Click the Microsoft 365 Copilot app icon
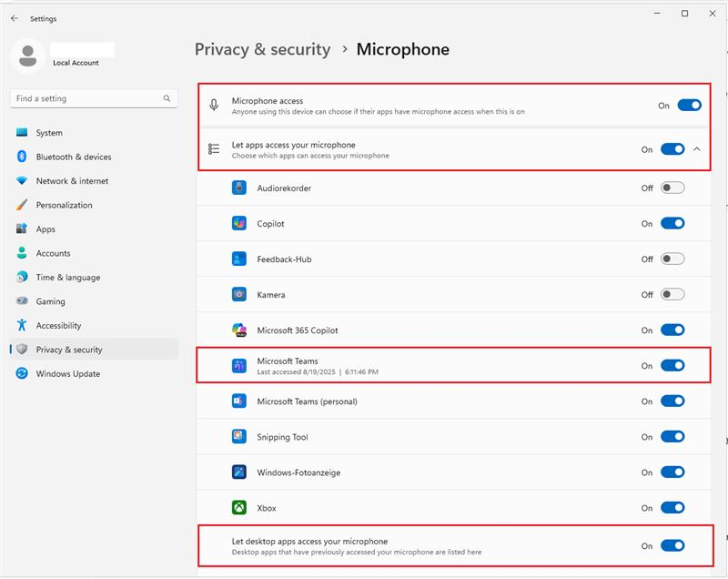The image size is (728, 579). coord(239,330)
